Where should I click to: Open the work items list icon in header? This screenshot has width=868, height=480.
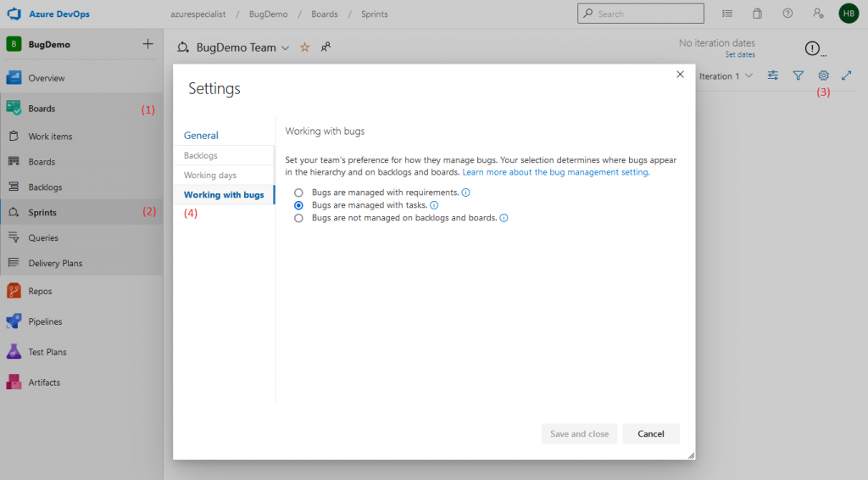tap(727, 14)
